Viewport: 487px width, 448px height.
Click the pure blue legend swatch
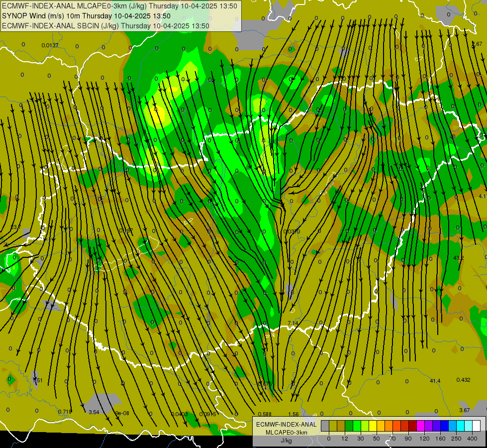(x=445, y=426)
